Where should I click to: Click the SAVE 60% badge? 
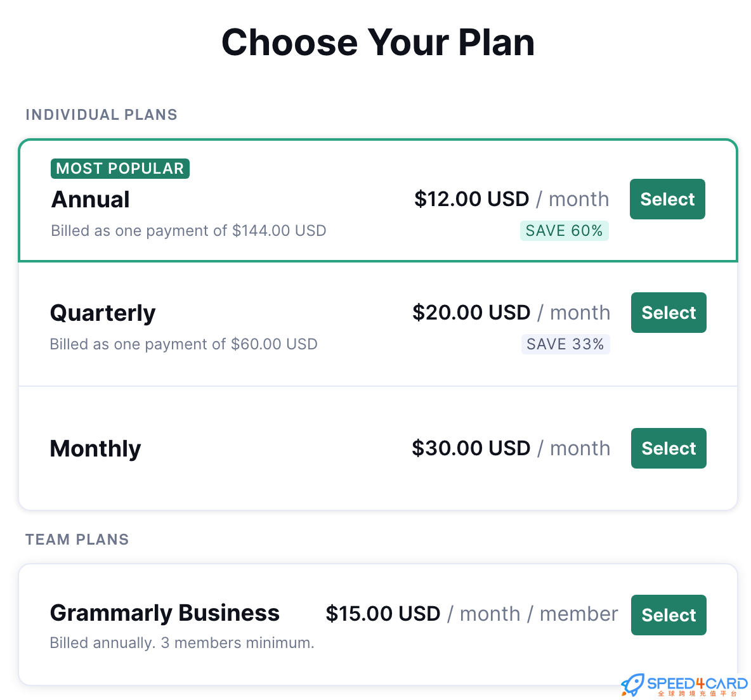564,231
